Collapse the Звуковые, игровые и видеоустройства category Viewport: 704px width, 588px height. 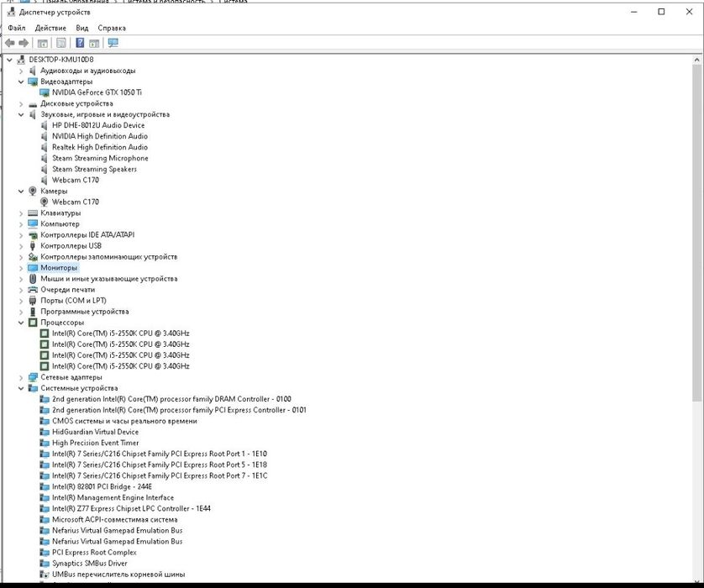point(21,114)
